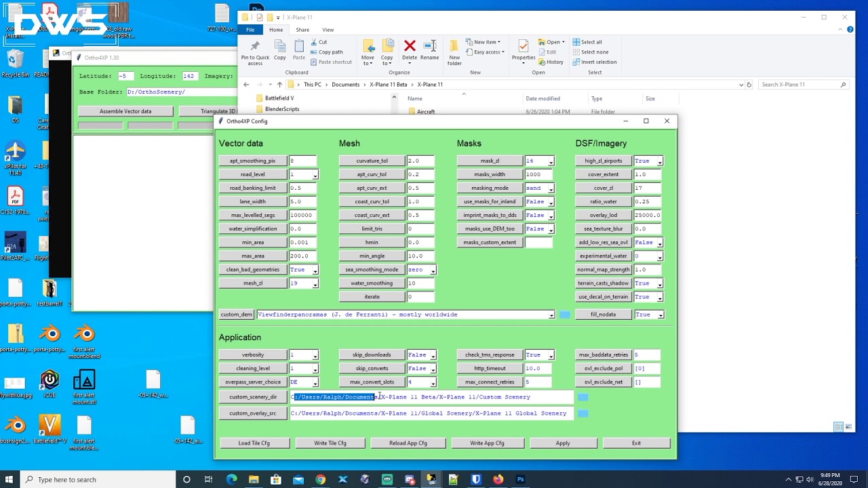Click Assemble Vector data button in Ortho4XP
Viewport: 868px width, 488px height.
[125, 111]
